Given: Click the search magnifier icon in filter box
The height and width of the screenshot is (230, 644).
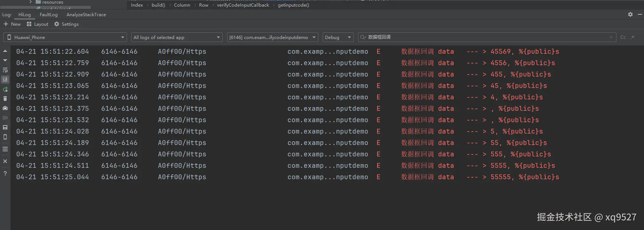Looking at the screenshot, I should 363,37.
